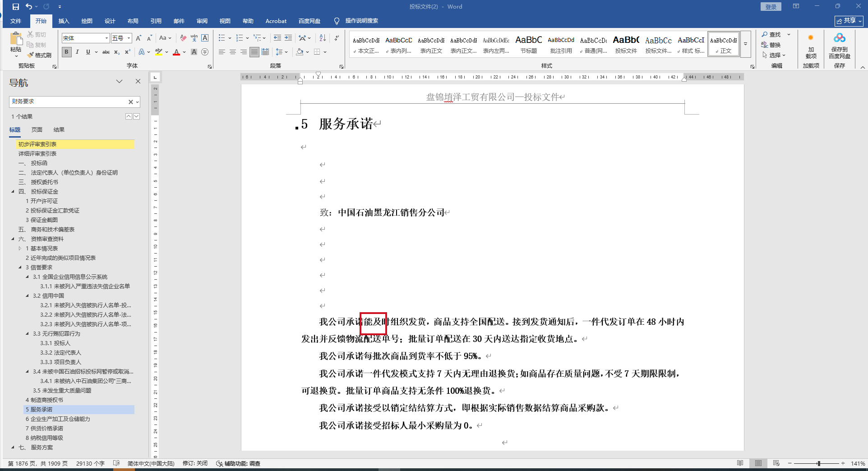Decrease font size with the shrink font icon
The height and width of the screenshot is (471, 868).
[149, 38]
